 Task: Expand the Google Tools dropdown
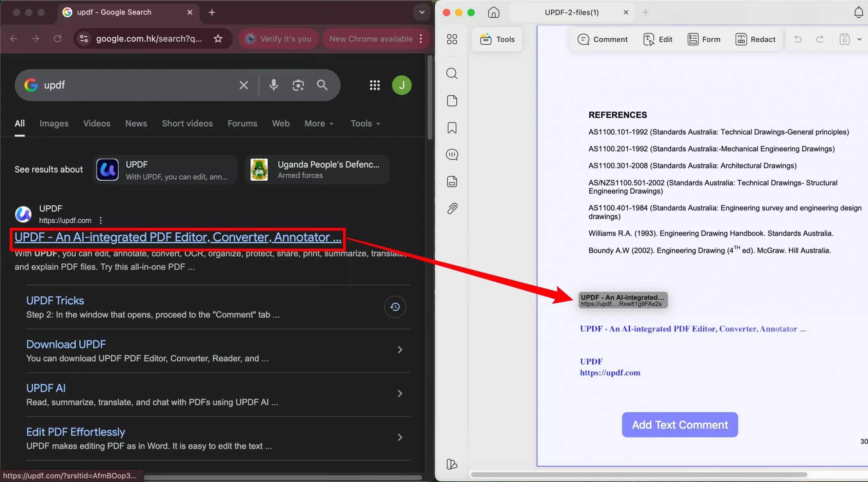365,124
